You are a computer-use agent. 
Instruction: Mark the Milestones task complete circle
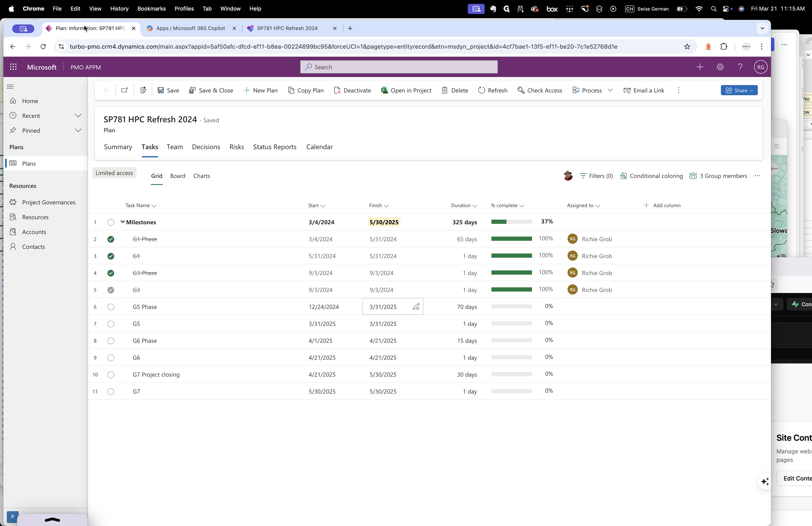pyautogui.click(x=111, y=222)
